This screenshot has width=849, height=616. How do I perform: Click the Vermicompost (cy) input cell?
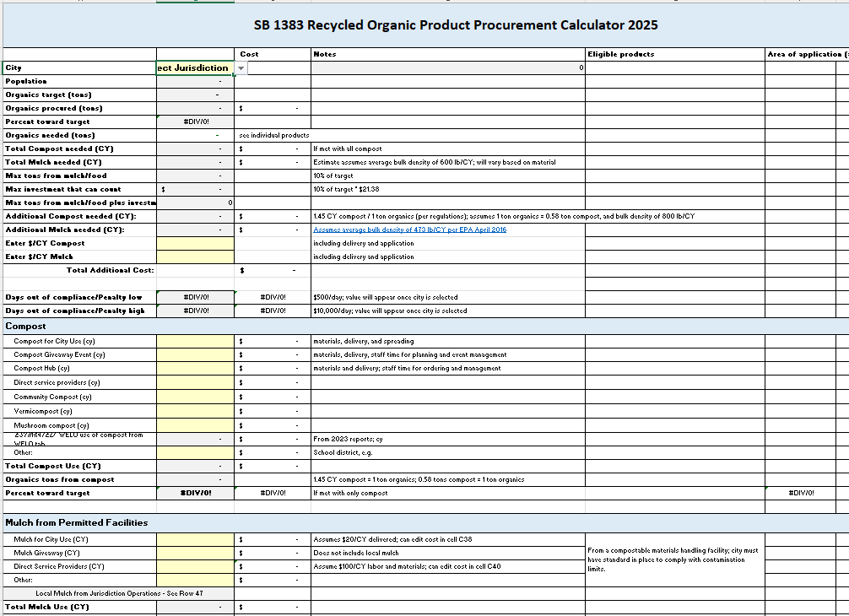[x=194, y=411]
